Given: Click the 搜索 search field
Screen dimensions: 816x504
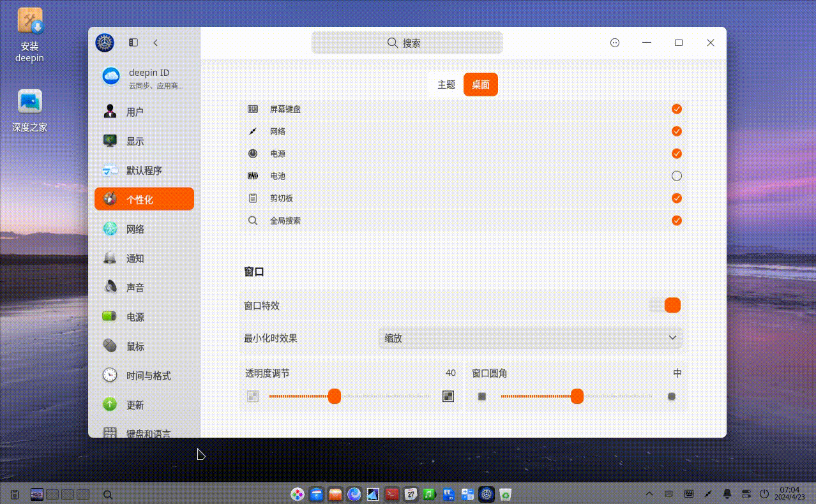Looking at the screenshot, I should pyautogui.click(x=407, y=43).
